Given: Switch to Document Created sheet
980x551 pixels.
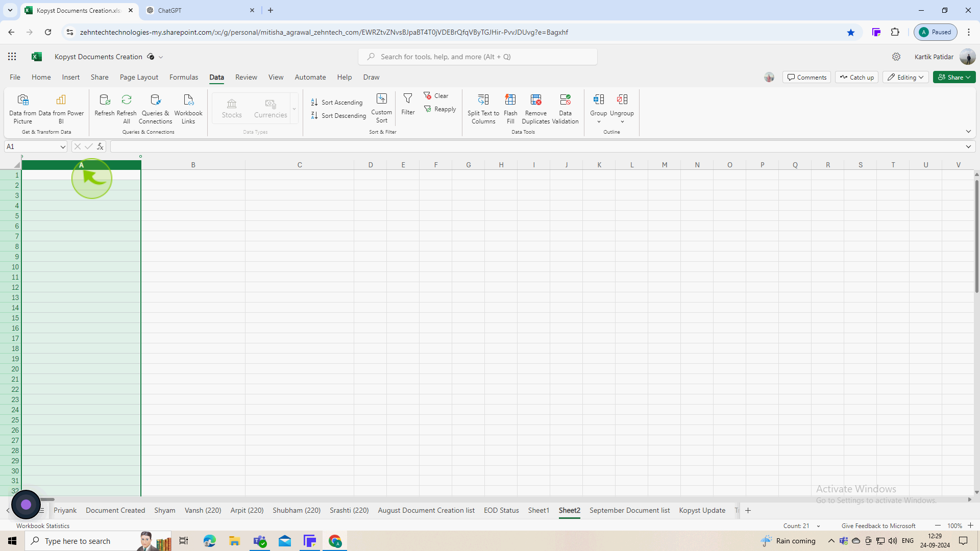Looking at the screenshot, I should pos(115,511).
